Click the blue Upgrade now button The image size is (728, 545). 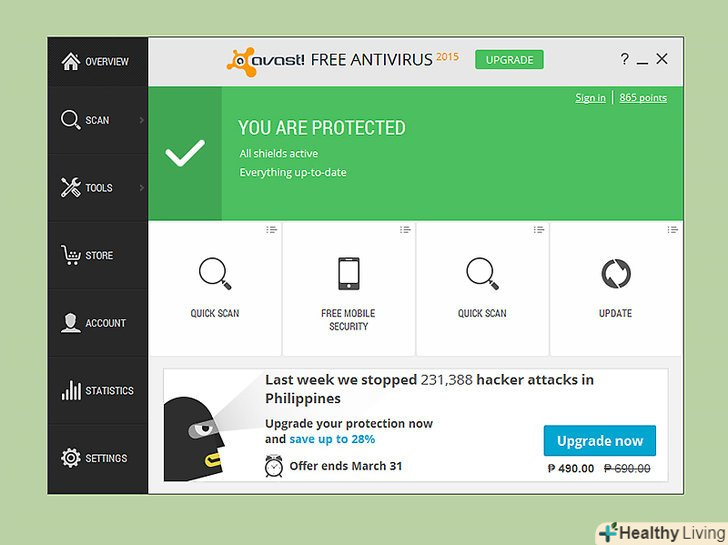click(x=600, y=441)
